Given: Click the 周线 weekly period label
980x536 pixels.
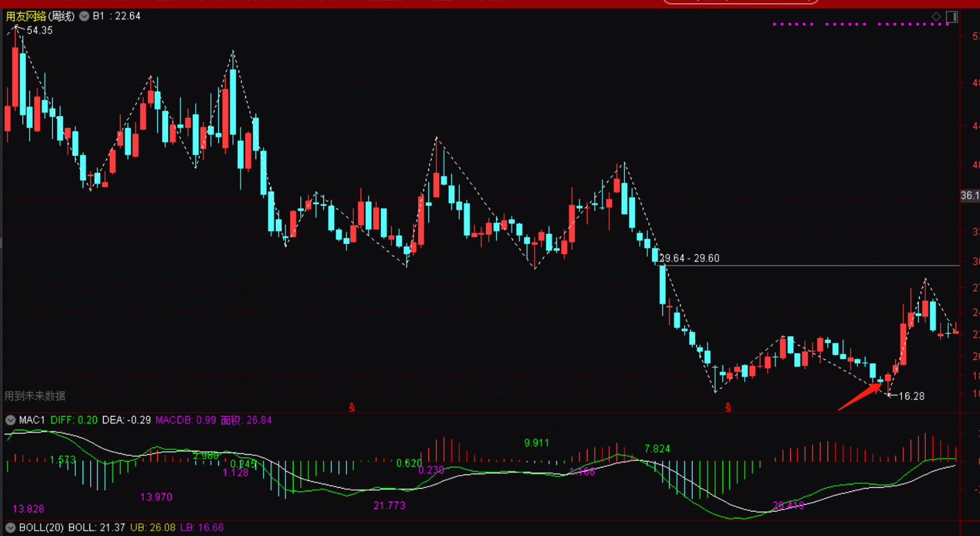Looking at the screenshot, I should (x=62, y=16).
